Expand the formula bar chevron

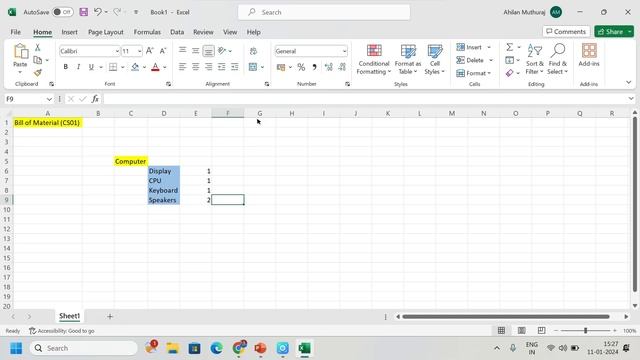[631, 99]
